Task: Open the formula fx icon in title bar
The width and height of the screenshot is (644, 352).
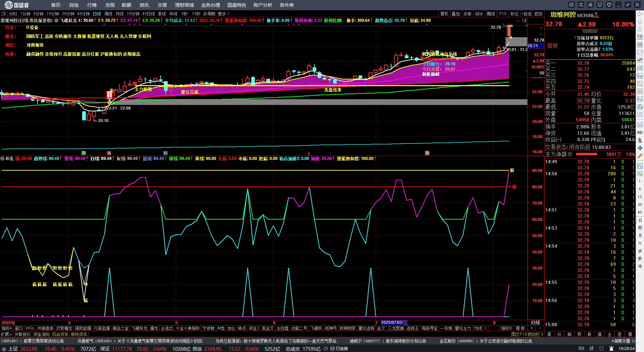Action: (590, 5)
